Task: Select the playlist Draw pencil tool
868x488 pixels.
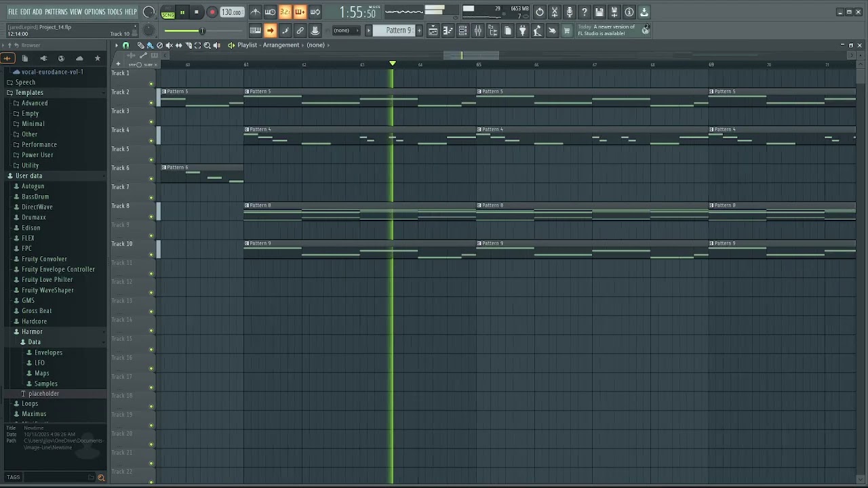Action: coord(140,45)
